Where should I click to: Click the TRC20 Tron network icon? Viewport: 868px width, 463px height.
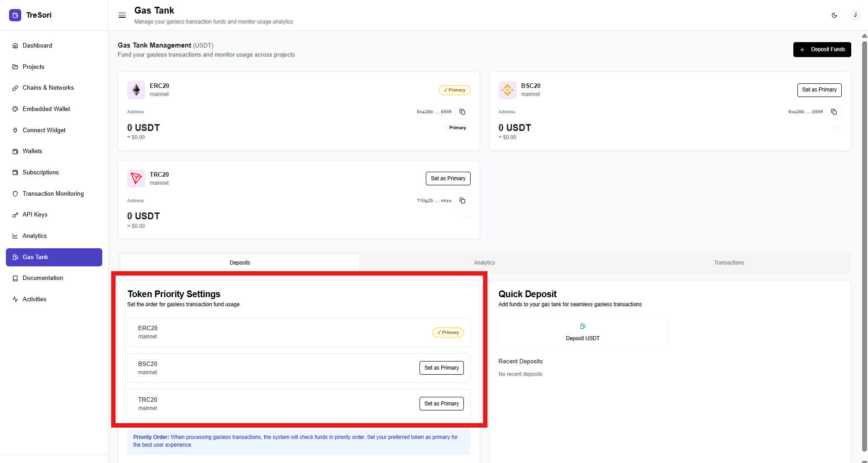[136, 178]
